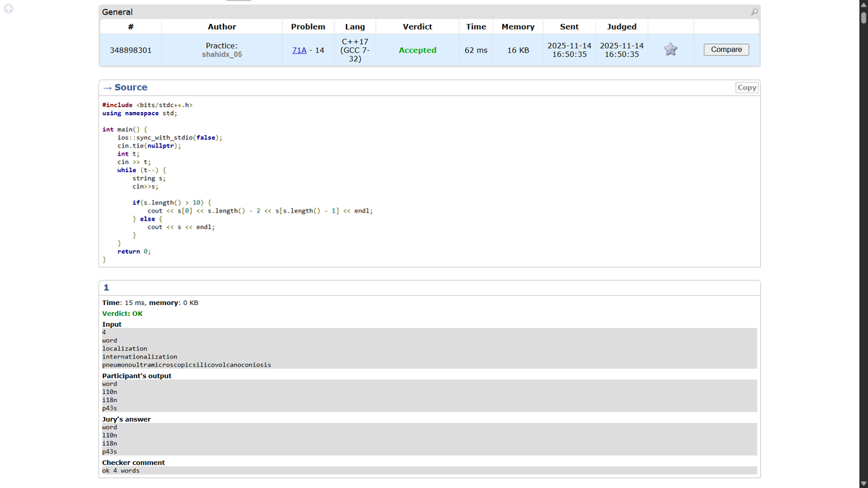Click the 'return 0;' line
Screen dimensions: 868x488
134,251
